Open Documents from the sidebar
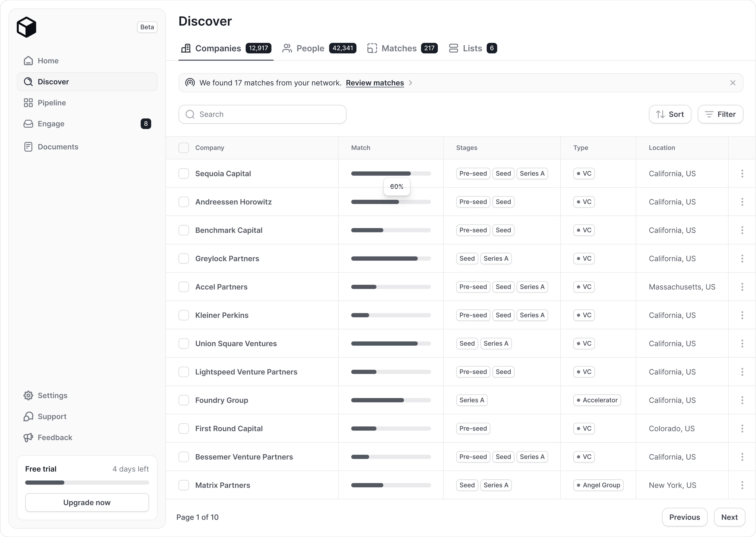The width and height of the screenshot is (756, 537). [58, 147]
